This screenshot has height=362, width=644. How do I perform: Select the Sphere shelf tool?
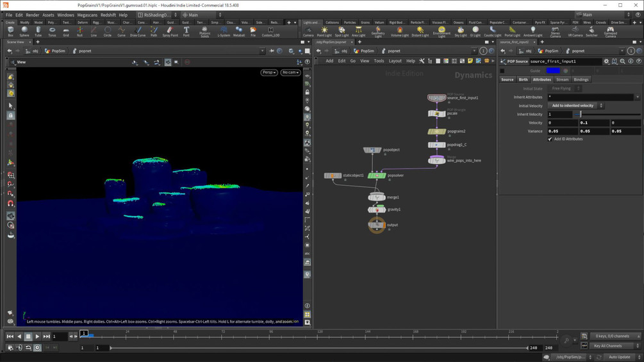pos(24,31)
